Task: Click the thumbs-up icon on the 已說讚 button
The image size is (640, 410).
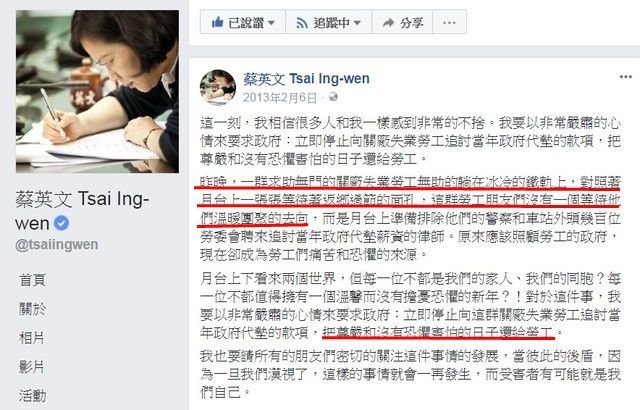Action: pos(218,22)
